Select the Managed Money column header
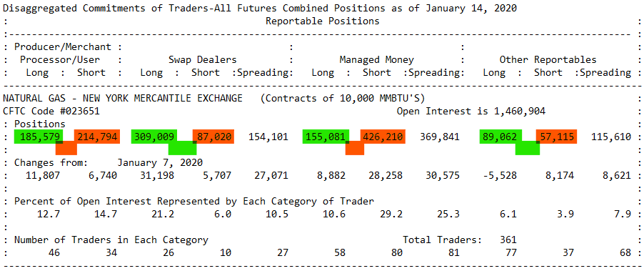The image size is (644, 271). 377,60
